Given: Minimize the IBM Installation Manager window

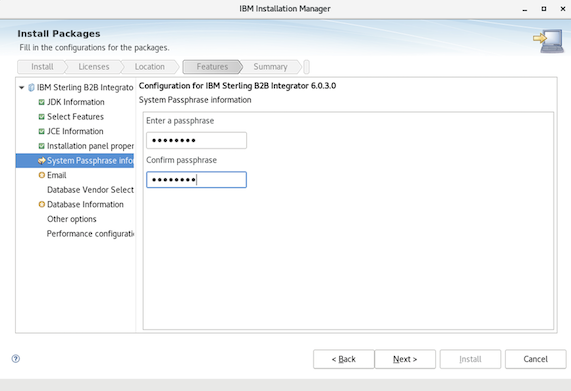Looking at the screenshot, I should click(525, 9).
